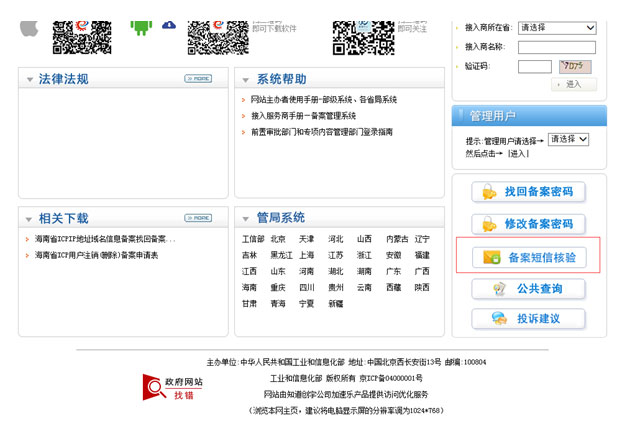Image resolution: width=627 pixels, height=425 pixels.
Task: Click 投诉建议 (complaints and suggestions) button
Action: click(x=528, y=319)
